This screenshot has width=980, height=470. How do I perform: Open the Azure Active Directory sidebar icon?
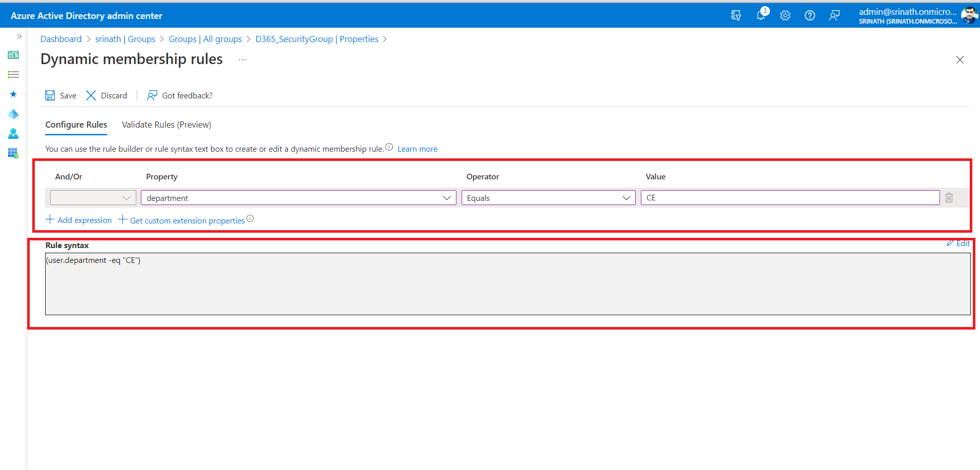tap(13, 114)
